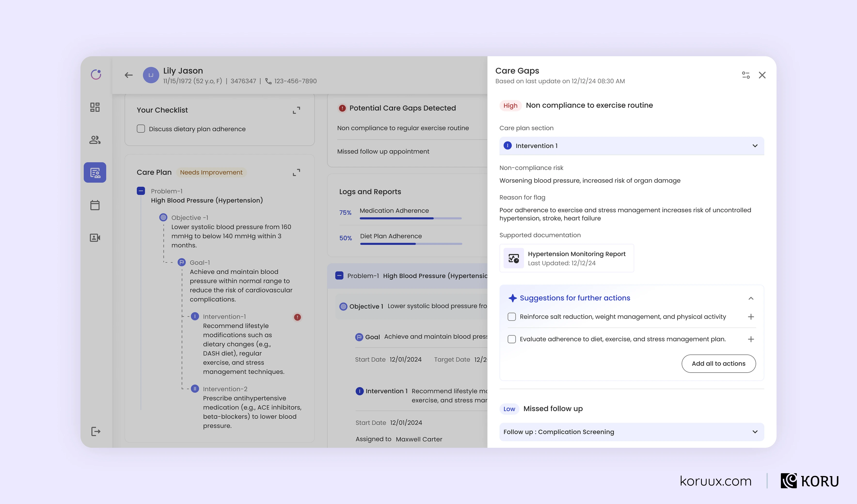Click the Logs and Reports heading

[x=370, y=192]
